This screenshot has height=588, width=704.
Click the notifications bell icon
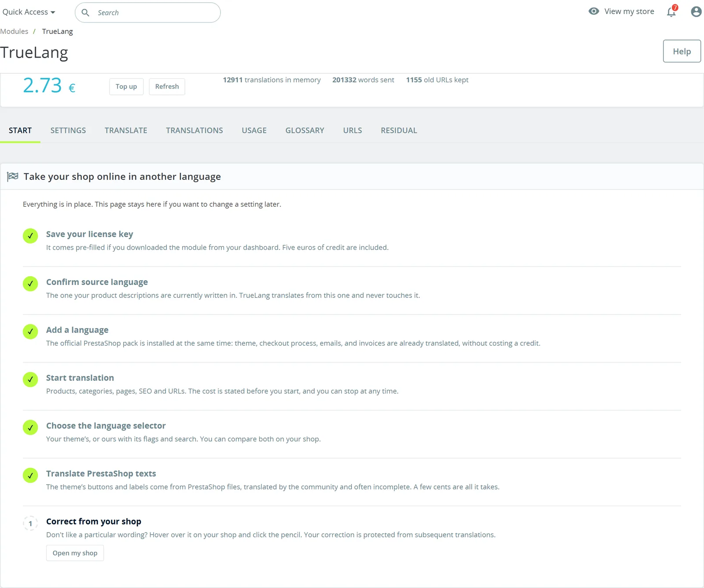pos(671,11)
